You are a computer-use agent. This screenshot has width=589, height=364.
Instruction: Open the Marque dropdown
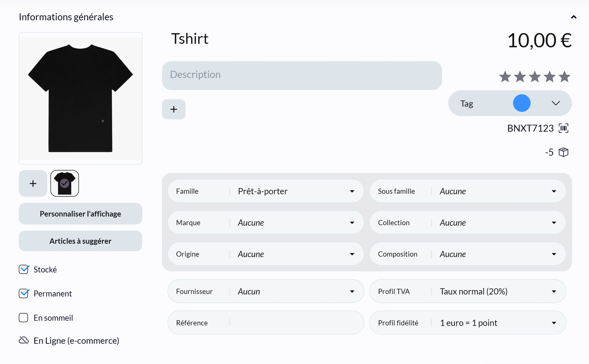pos(266,222)
